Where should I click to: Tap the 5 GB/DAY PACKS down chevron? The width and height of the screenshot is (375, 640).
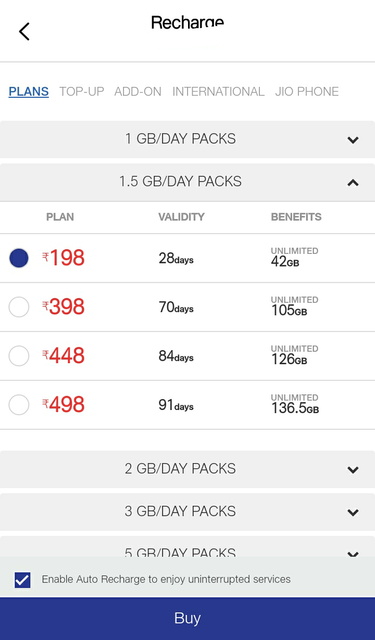(353, 554)
